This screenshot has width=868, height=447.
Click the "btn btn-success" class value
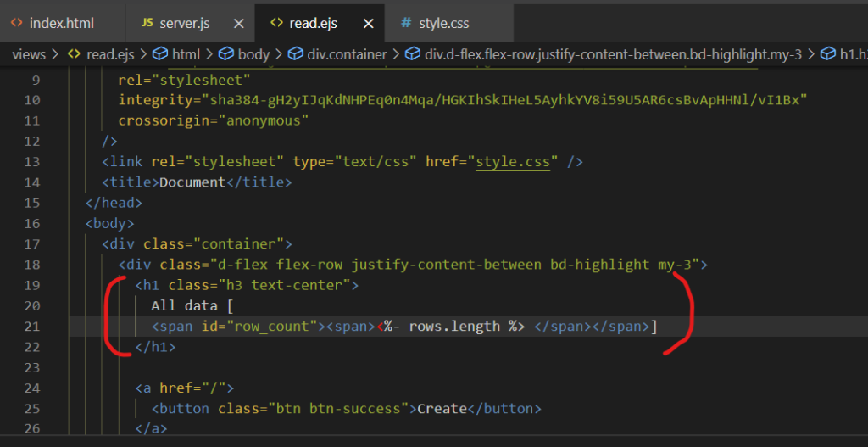pyautogui.click(x=338, y=409)
